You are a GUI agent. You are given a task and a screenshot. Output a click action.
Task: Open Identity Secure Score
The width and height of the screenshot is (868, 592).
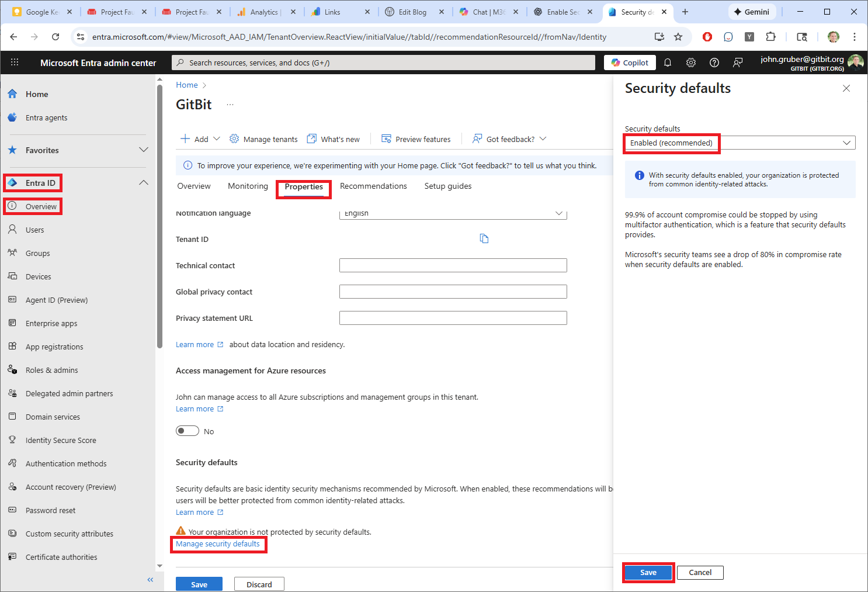[x=60, y=439]
